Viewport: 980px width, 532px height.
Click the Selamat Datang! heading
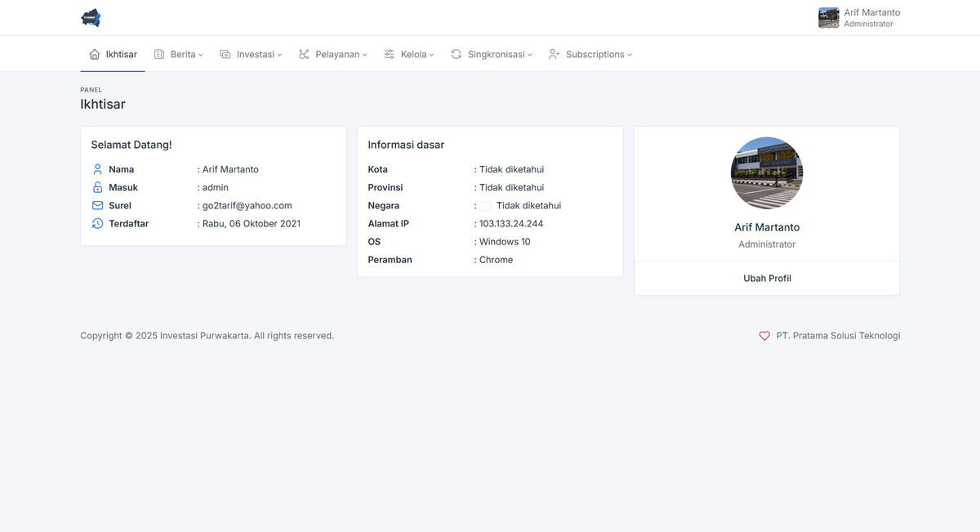click(131, 145)
